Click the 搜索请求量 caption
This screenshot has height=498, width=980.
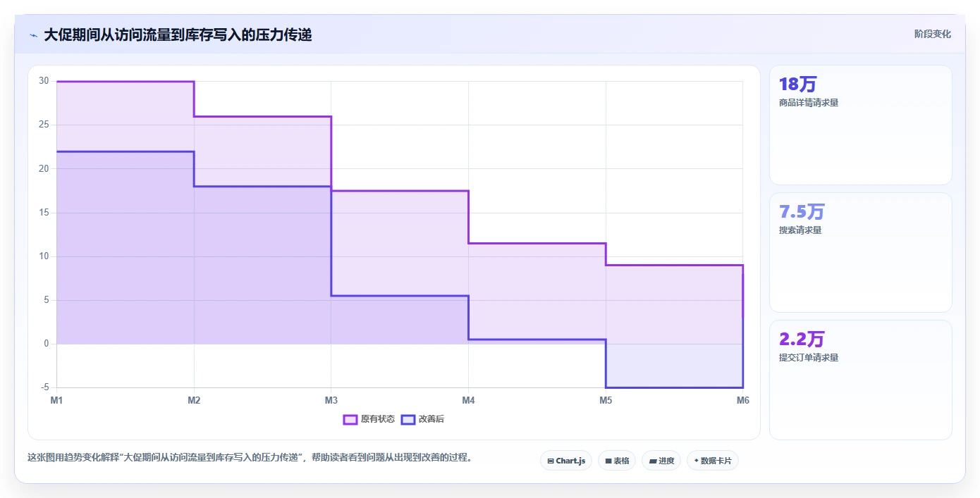(x=800, y=230)
